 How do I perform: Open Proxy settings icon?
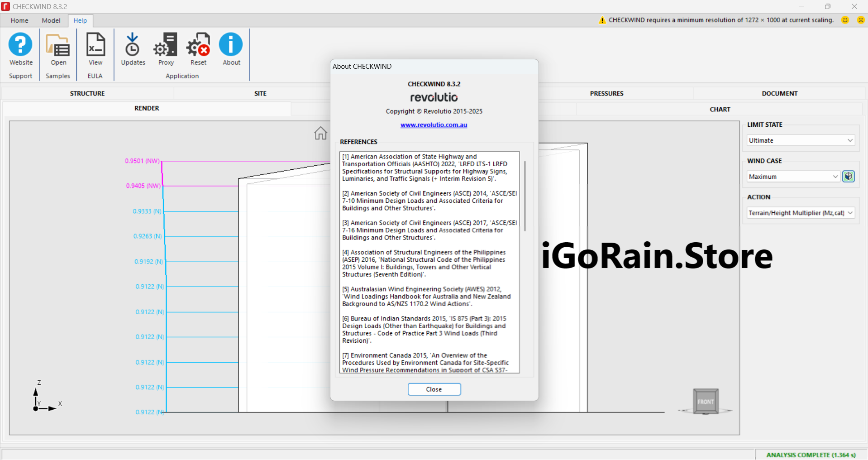(166, 45)
